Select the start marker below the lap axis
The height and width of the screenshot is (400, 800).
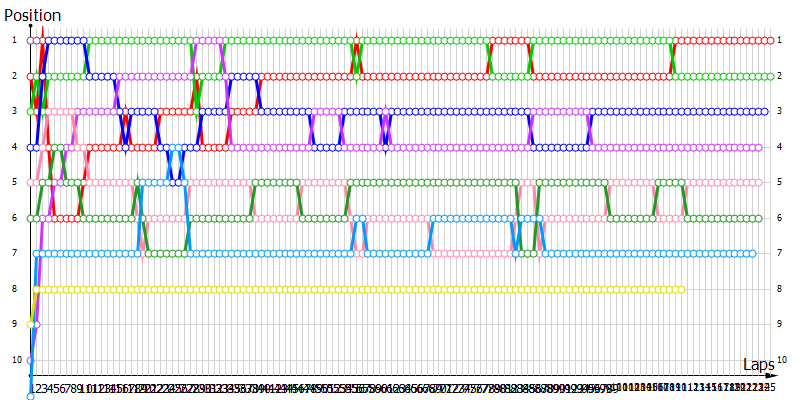30,396
